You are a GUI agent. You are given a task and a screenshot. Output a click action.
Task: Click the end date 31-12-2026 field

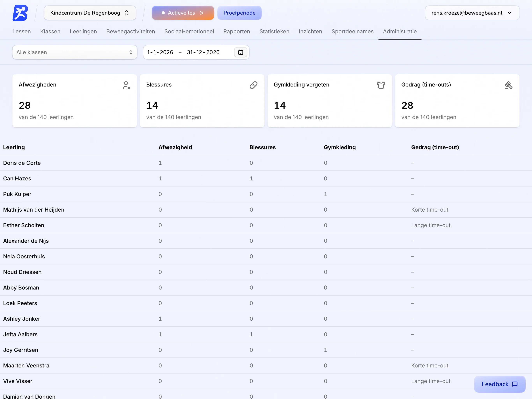tap(203, 52)
